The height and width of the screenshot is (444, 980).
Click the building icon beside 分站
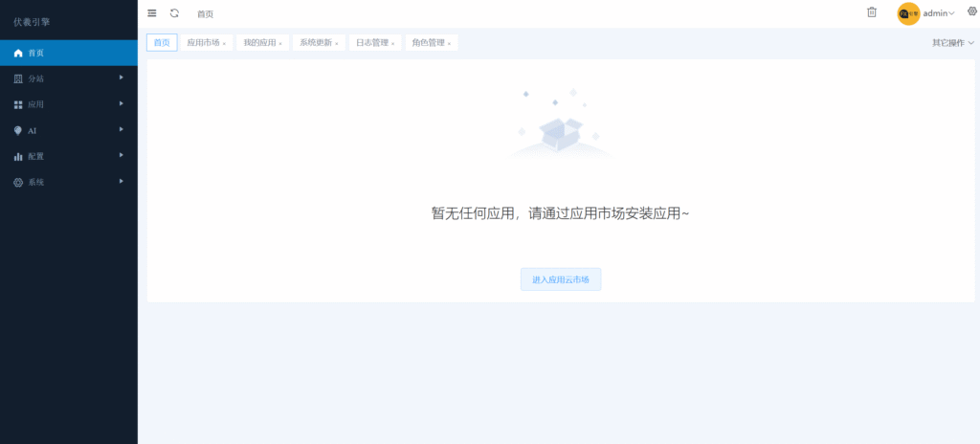[x=18, y=78]
